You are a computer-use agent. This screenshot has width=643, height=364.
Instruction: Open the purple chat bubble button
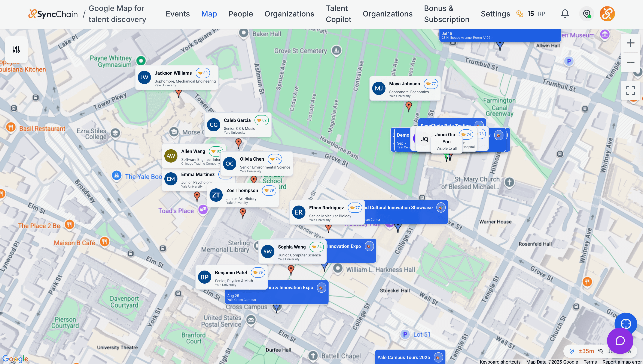coord(620,340)
